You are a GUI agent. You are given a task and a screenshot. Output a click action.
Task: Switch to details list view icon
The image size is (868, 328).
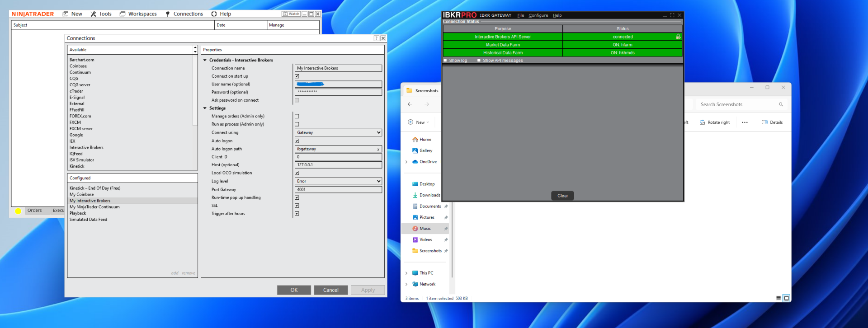[x=778, y=298]
